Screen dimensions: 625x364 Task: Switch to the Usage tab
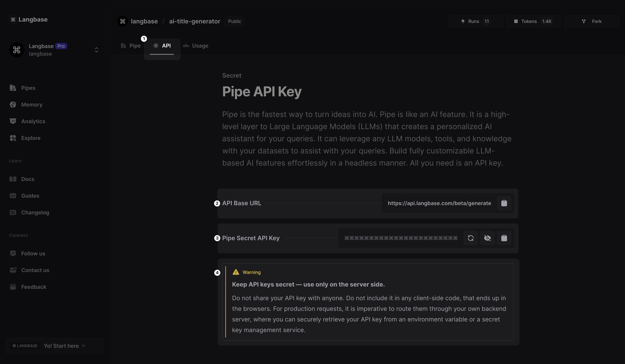coord(196,46)
